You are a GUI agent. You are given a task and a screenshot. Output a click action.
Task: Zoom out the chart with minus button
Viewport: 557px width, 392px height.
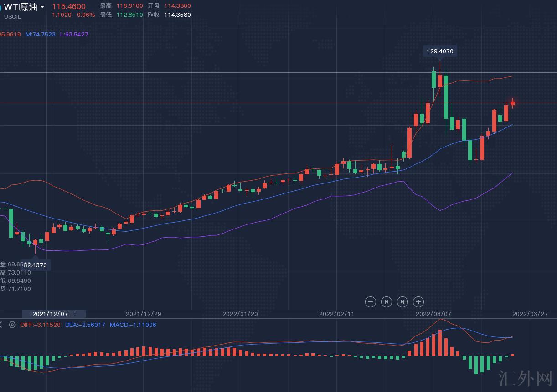point(371,301)
